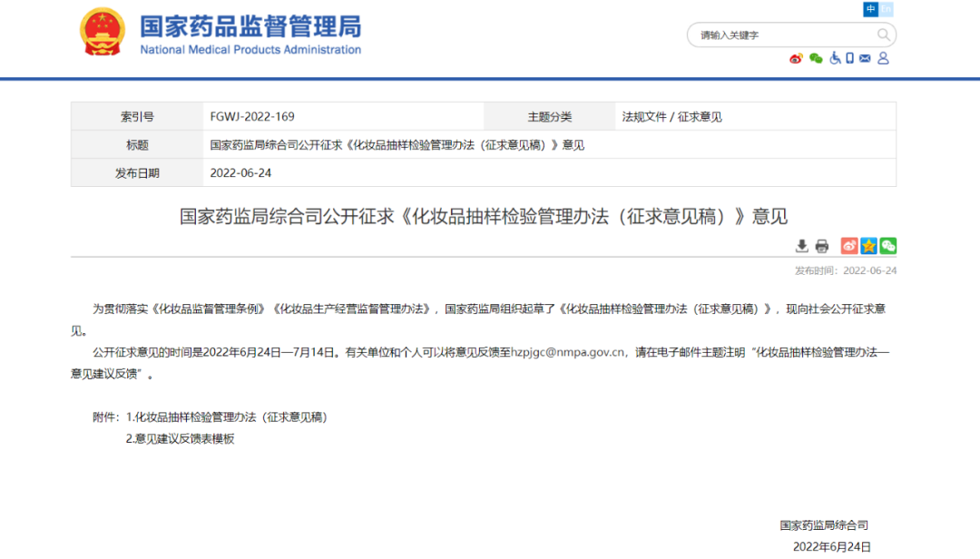The image size is (980, 559).
Task: Click the 法规文件 / 征求意见 category text
Action: coord(671,117)
